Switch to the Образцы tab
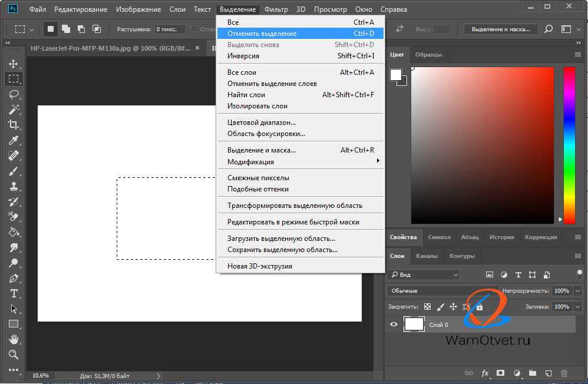 428,55
